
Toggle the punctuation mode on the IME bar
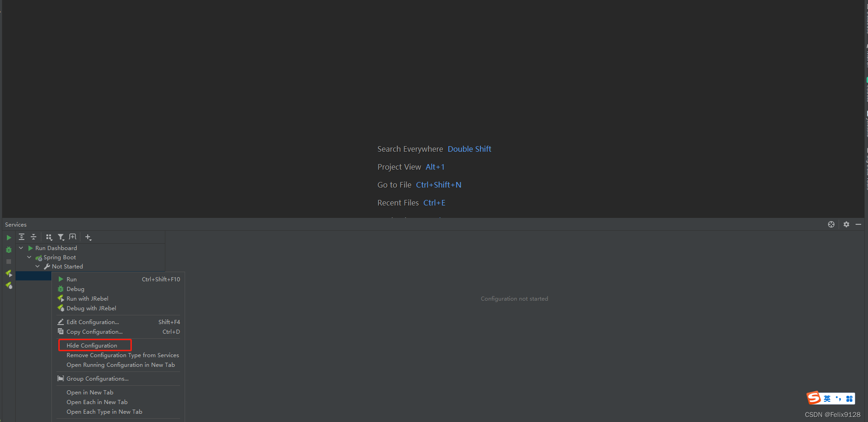click(x=838, y=399)
